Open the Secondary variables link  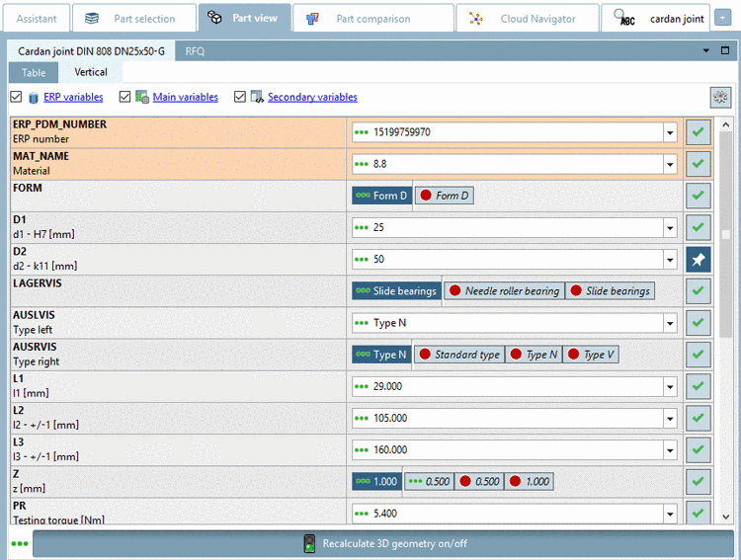tap(312, 97)
